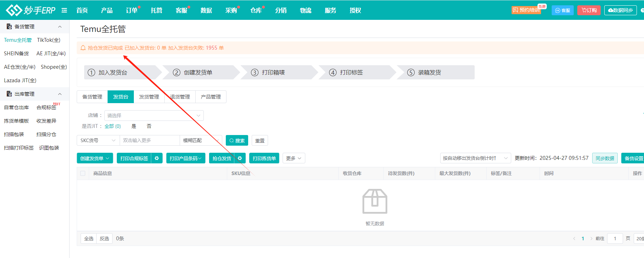Click step 2 创建发货单

(x=201, y=72)
